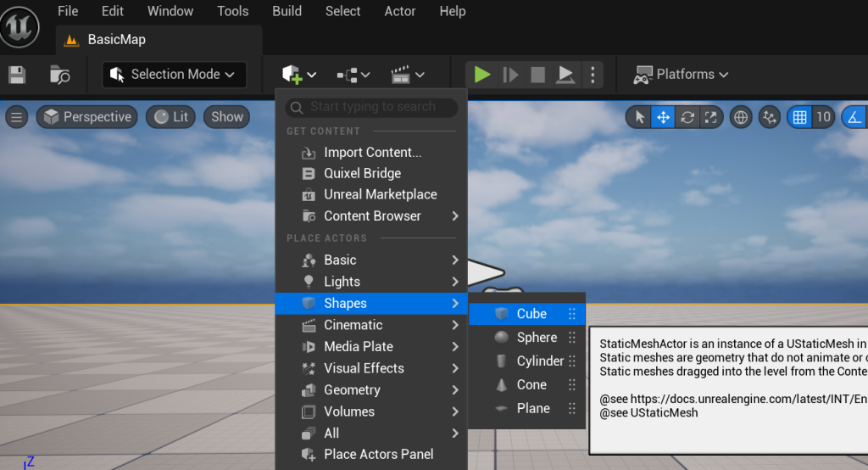868x470 pixels.
Task: Toggle surface snapping icon
Action: (770, 117)
